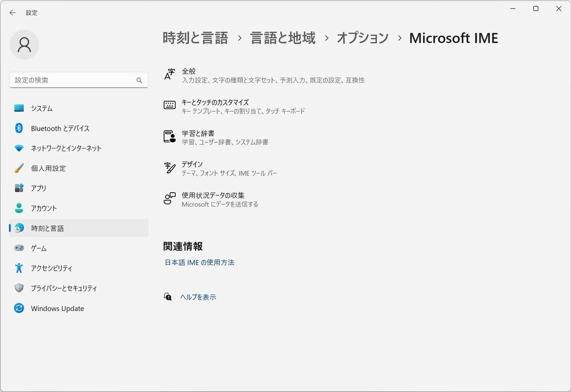Click the privacy shield icon

[19, 288]
